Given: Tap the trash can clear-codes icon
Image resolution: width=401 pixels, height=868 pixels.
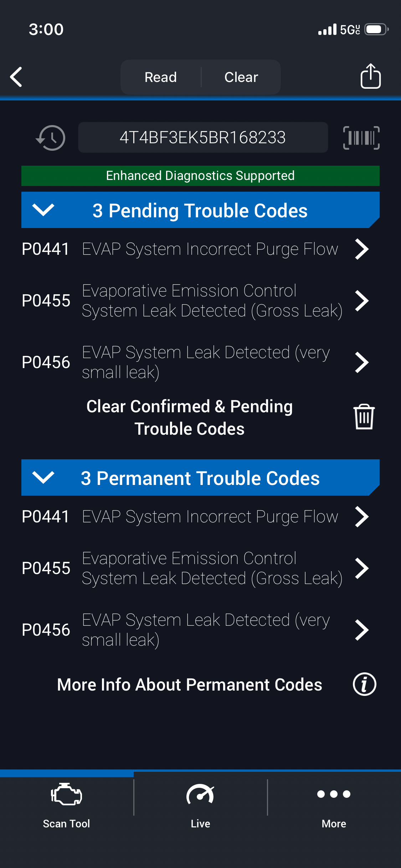Looking at the screenshot, I should pyautogui.click(x=364, y=417).
